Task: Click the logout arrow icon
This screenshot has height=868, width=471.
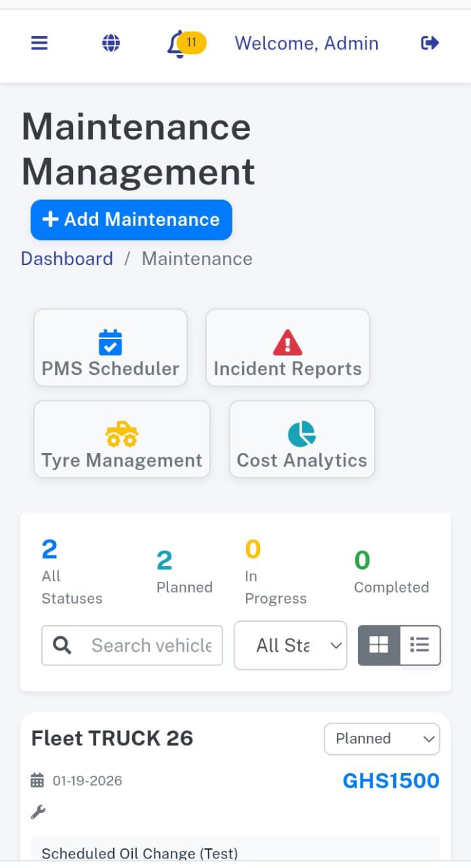Action: click(x=430, y=43)
